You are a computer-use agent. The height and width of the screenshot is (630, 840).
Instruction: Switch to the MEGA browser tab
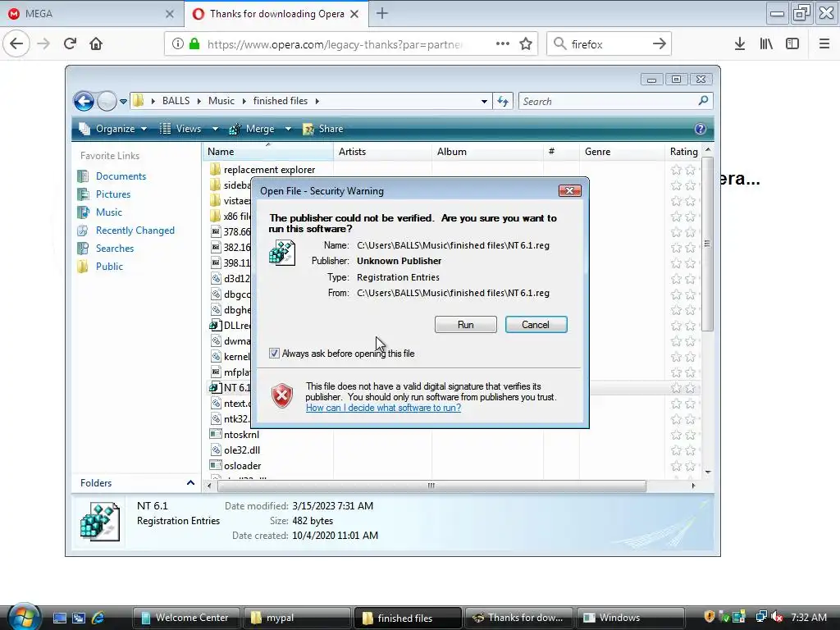(x=92, y=13)
